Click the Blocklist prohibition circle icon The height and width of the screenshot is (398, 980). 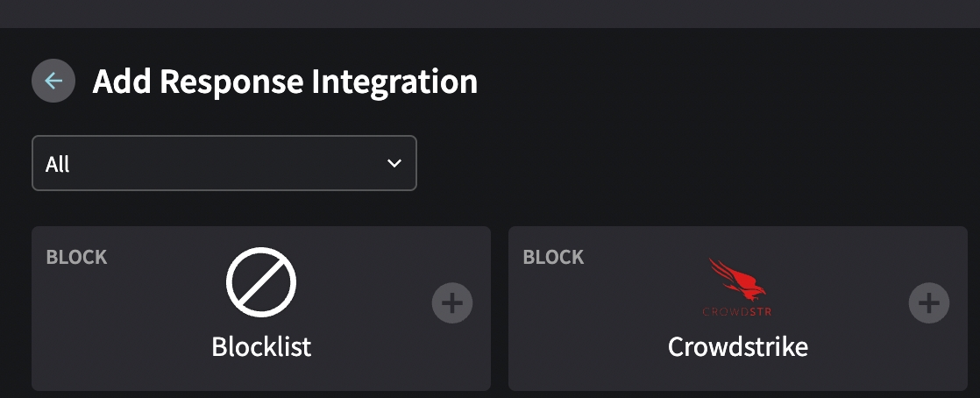click(261, 282)
